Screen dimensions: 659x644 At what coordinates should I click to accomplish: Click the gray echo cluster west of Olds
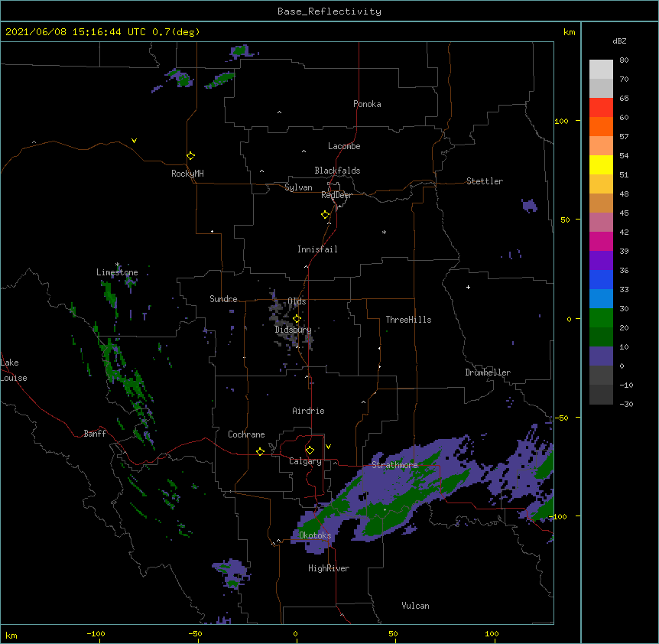277,311
